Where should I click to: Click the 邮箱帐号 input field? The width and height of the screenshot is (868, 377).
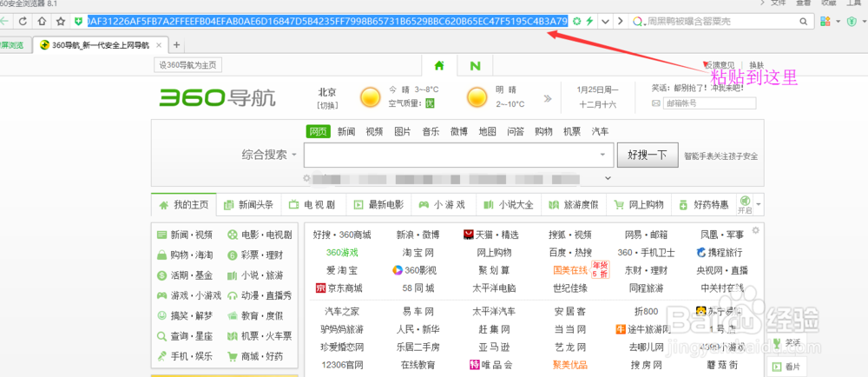(709, 103)
